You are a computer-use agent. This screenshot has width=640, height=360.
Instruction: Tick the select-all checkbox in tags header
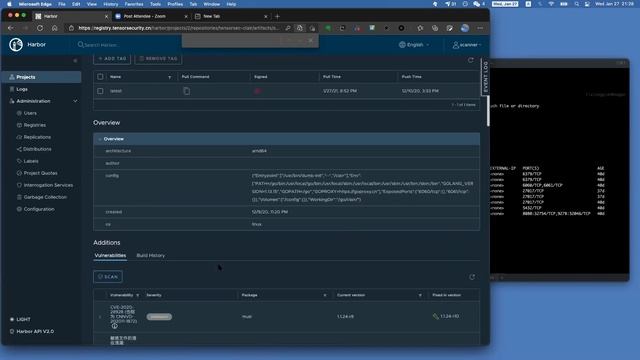pyautogui.click(x=100, y=77)
